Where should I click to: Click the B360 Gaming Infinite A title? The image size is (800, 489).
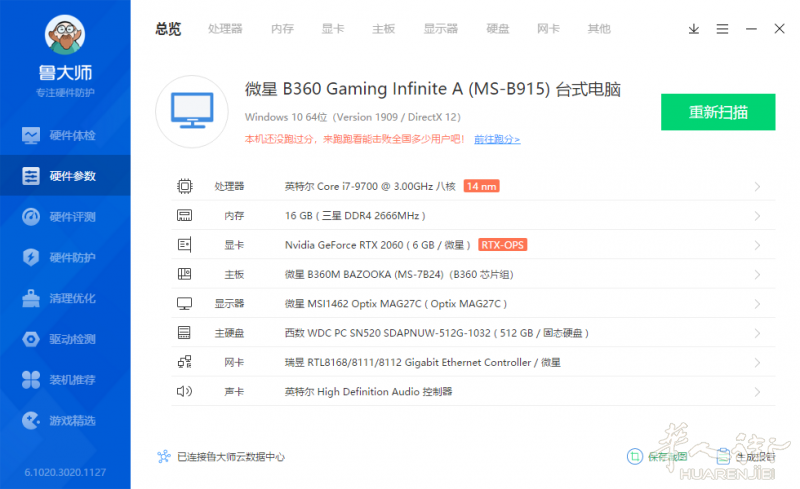[433, 89]
